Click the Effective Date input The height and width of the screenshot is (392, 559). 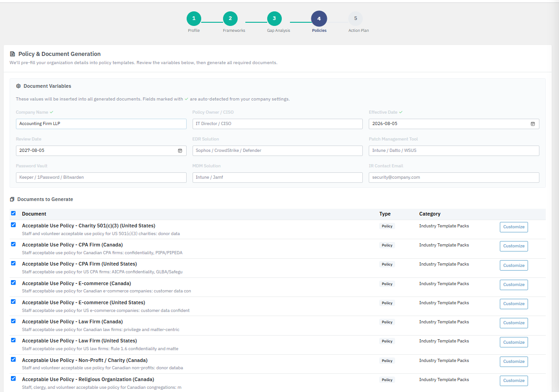454,124
